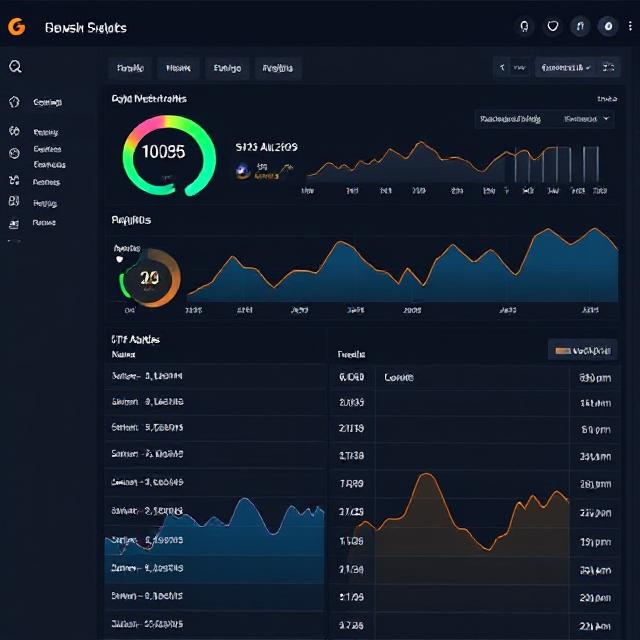640x640 pixels.
Task: Open search with the magnifier icon
Action: pyautogui.click(x=15, y=67)
